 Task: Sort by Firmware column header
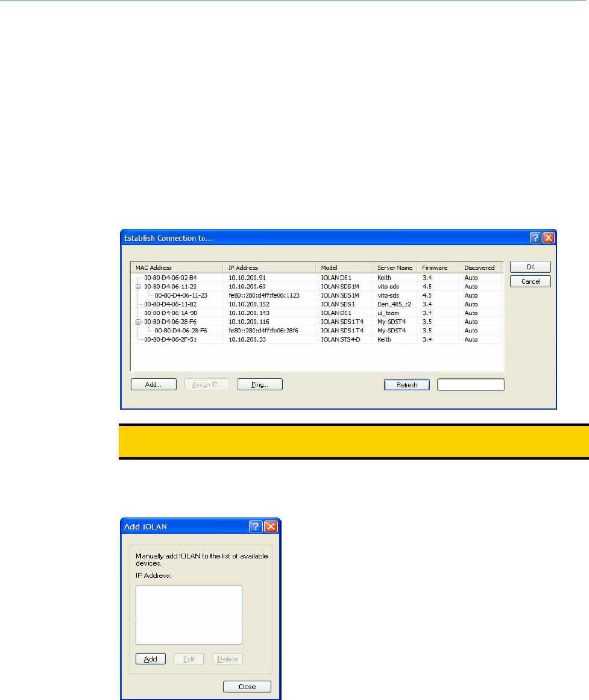[438, 268]
